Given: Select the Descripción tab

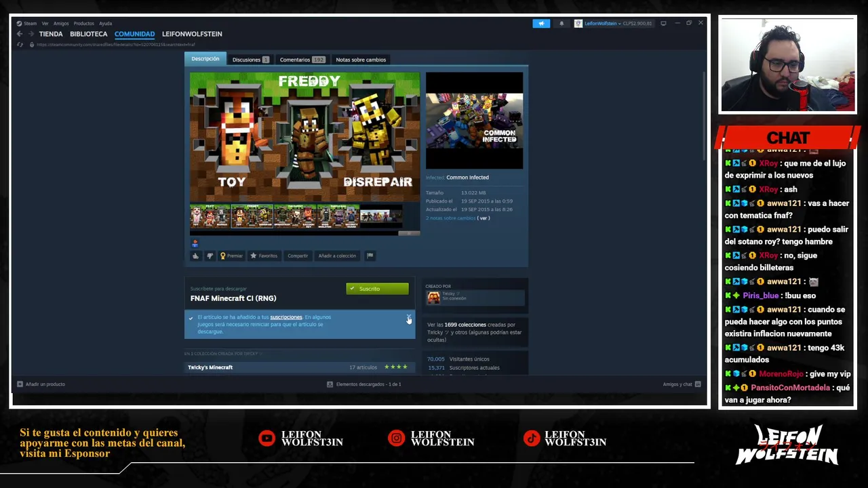Looking at the screenshot, I should (x=205, y=59).
